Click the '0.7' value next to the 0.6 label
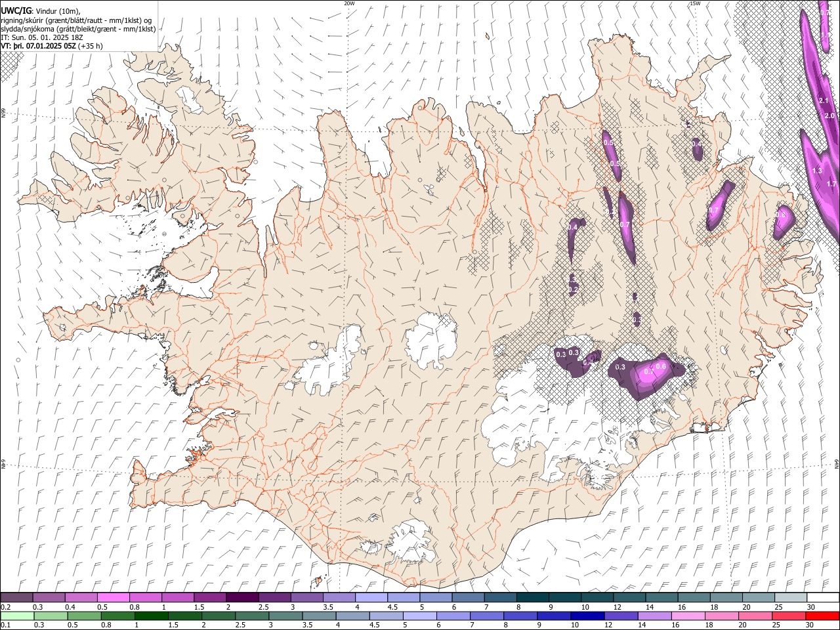The width and height of the screenshot is (840, 630). [x=648, y=372]
